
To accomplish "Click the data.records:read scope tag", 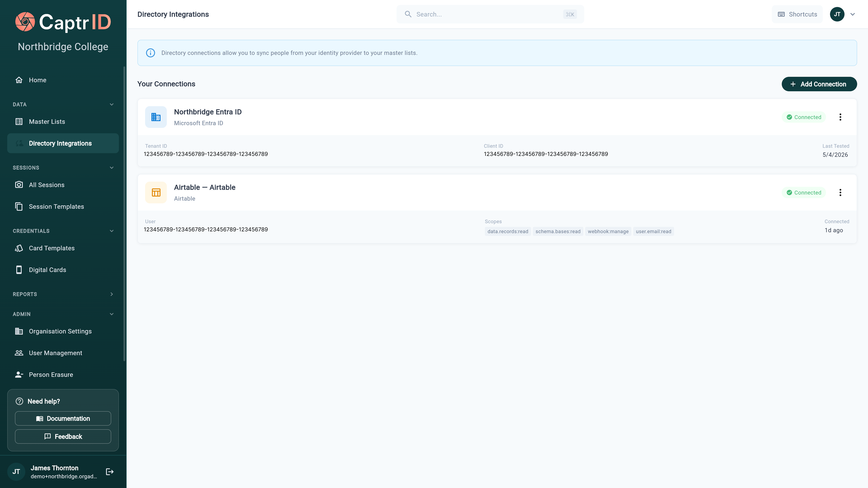I will [x=508, y=231].
